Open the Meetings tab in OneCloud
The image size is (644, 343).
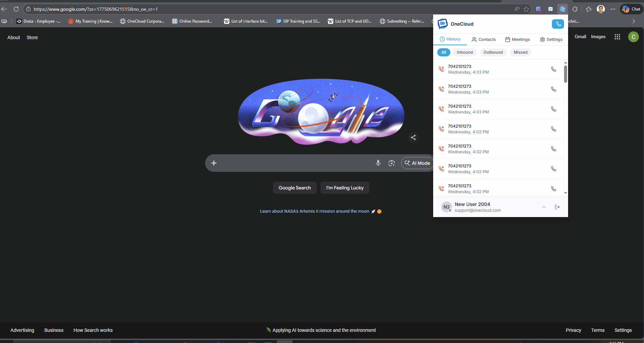tap(517, 39)
